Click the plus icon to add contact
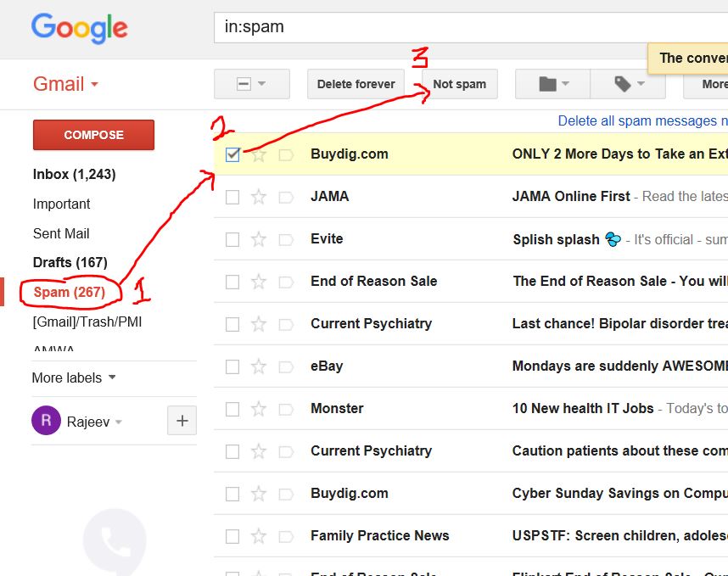This screenshot has width=728, height=576. (x=182, y=420)
